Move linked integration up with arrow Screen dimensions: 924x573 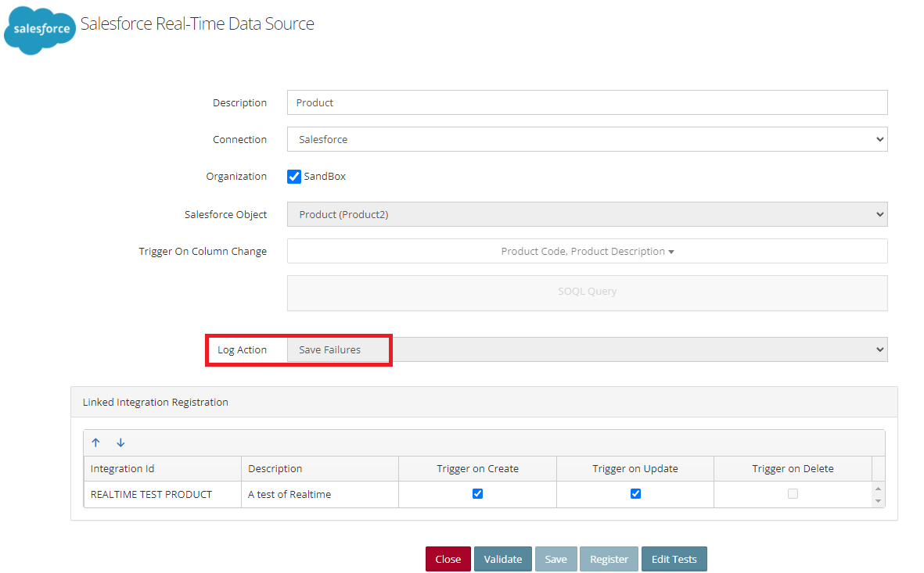pos(96,442)
